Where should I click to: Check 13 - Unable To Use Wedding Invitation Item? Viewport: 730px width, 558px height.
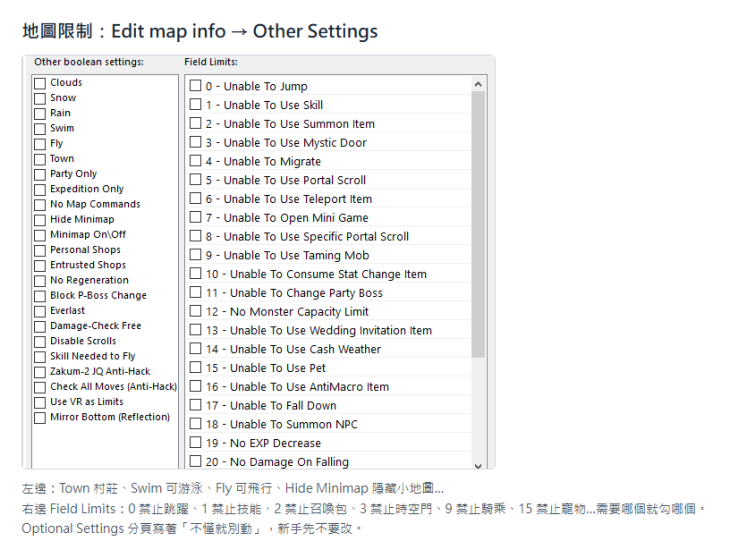pyautogui.click(x=196, y=329)
